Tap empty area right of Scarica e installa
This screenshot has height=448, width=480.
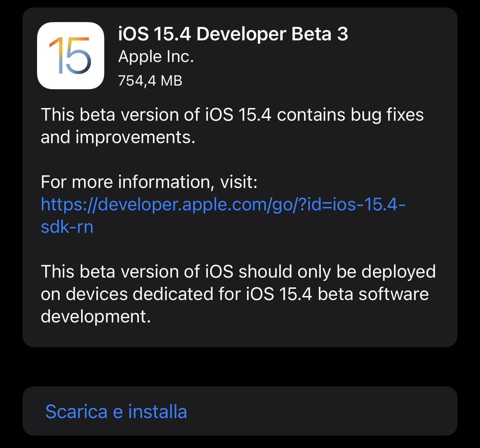(x=321, y=411)
